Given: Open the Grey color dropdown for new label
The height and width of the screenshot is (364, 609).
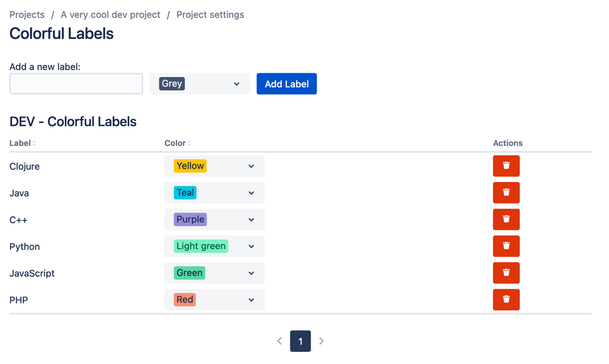Looking at the screenshot, I should [200, 84].
